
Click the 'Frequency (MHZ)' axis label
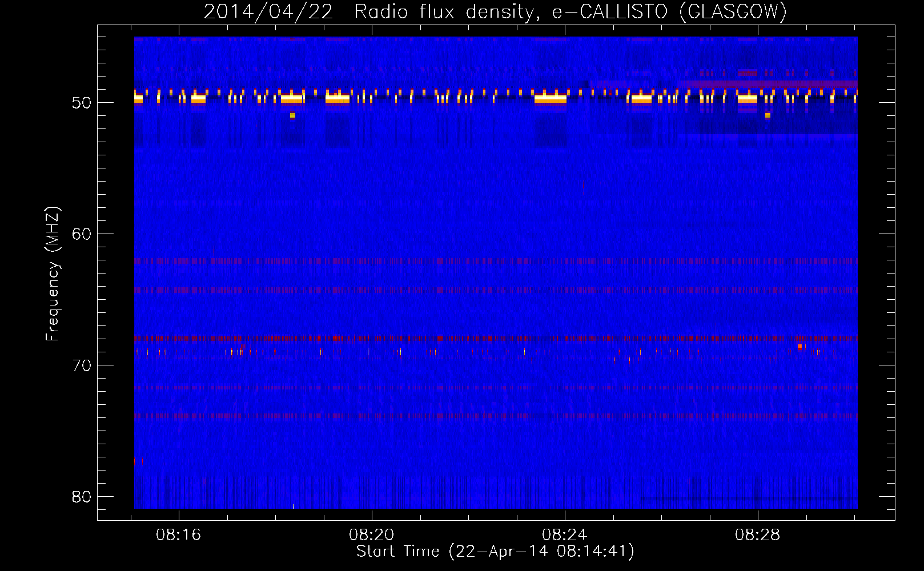tap(53, 274)
